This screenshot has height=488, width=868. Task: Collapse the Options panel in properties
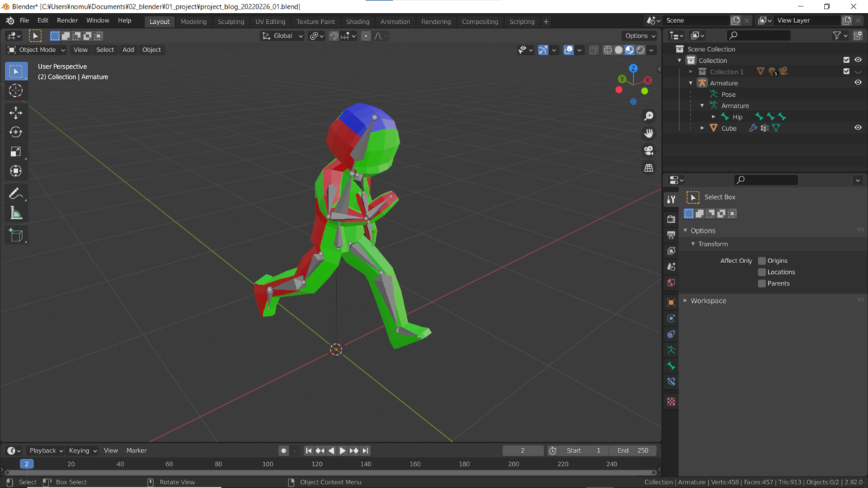[686, 231]
